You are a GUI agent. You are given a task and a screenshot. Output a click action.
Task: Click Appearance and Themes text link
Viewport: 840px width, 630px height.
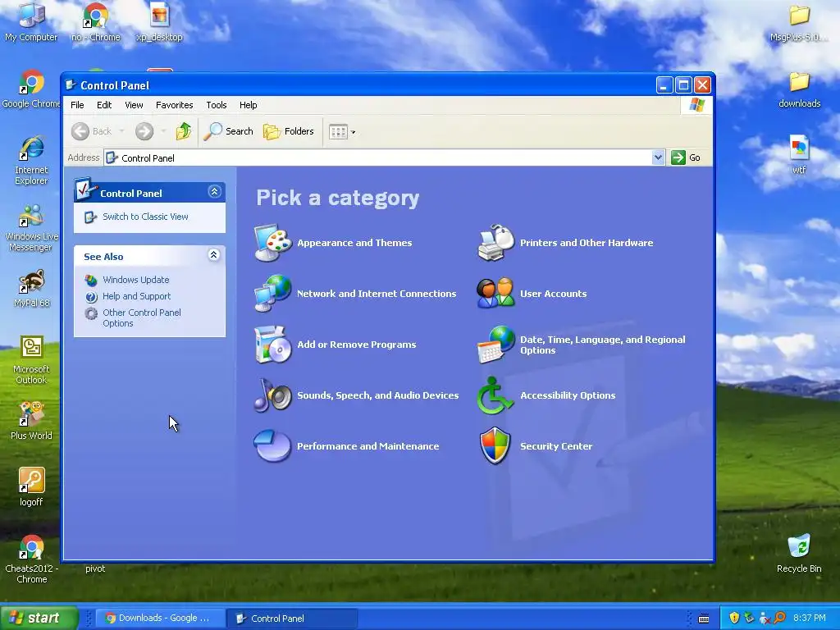coord(354,243)
